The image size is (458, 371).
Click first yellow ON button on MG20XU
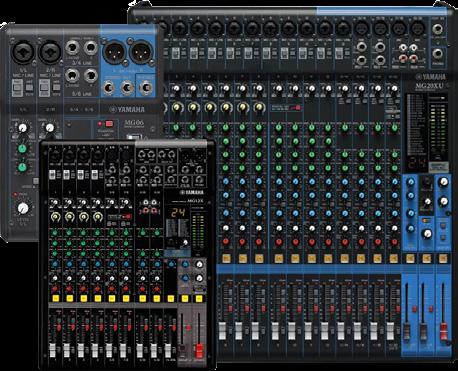click(226, 258)
